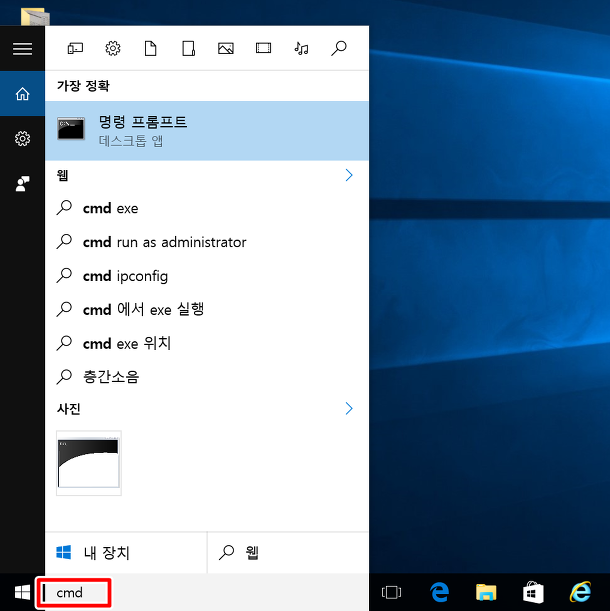Filter results by Photos icon
Viewport: 610px width, 611px height.
(x=226, y=48)
